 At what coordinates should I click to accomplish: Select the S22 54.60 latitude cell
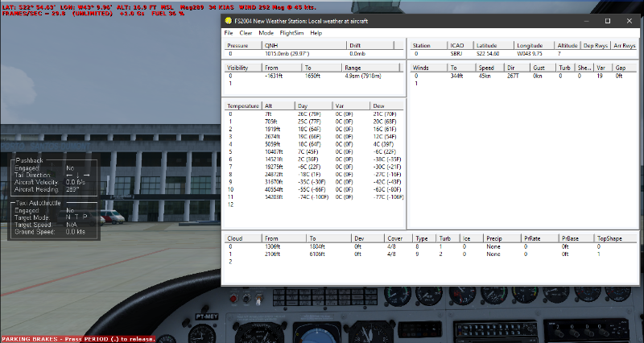[x=488, y=53]
